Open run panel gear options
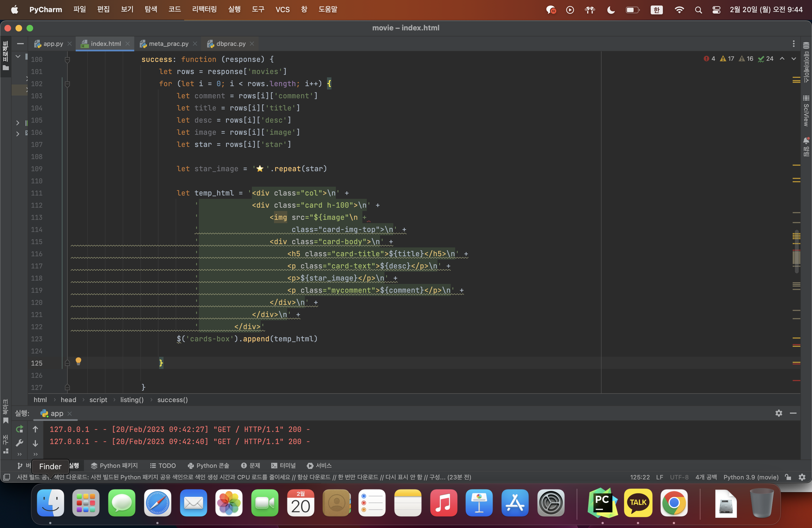This screenshot has width=812, height=528. click(x=779, y=413)
